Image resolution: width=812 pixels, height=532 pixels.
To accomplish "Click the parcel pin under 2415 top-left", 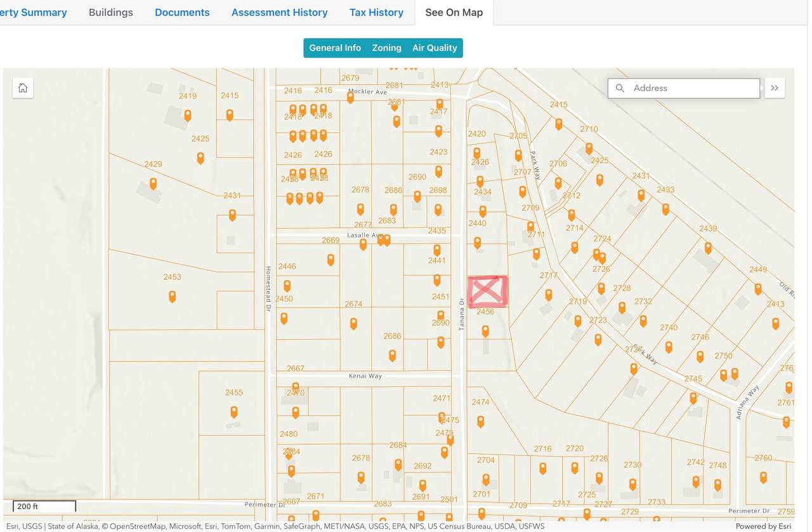I will (x=230, y=115).
